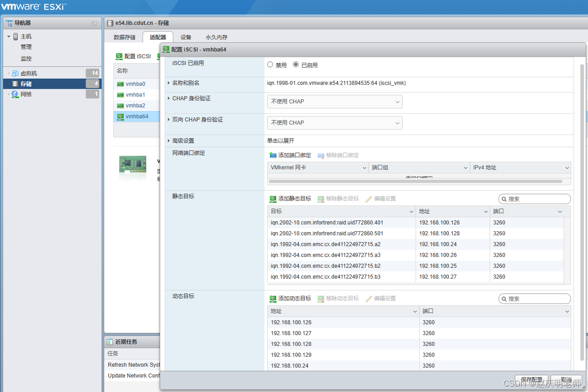Open the static targets port column menu

(560, 212)
